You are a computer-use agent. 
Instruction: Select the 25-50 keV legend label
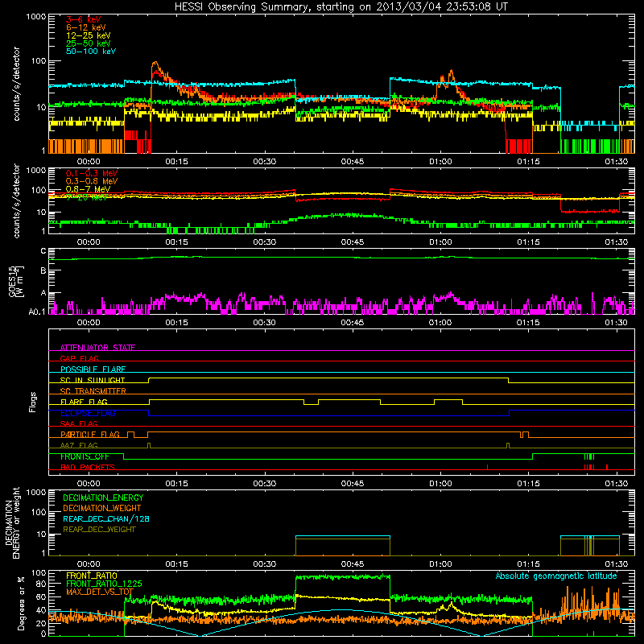pos(89,43)
